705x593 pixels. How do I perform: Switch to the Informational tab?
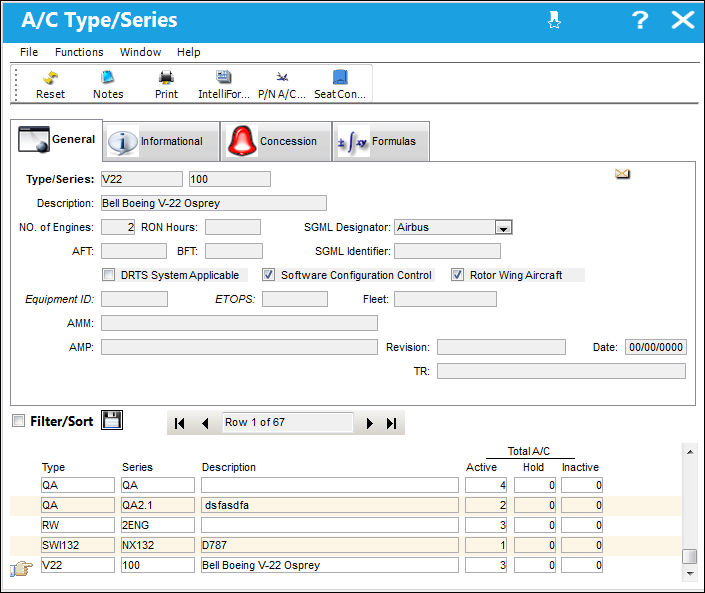click(x=161, y=141)
